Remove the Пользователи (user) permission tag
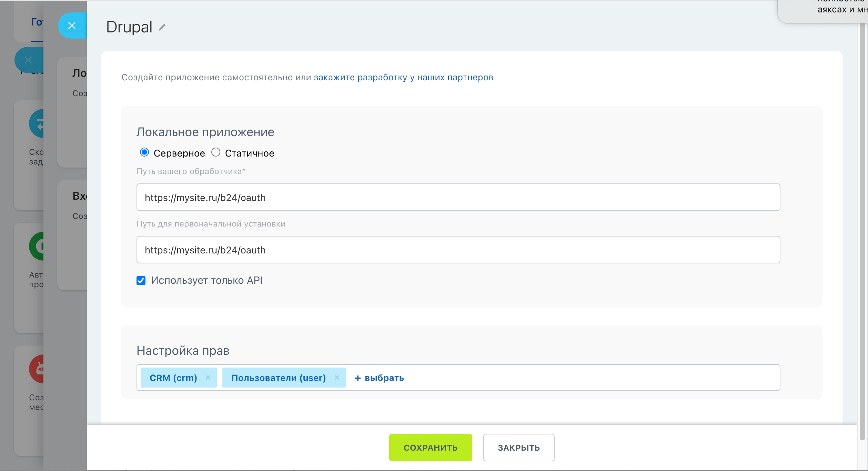The height and width of the screenshot is (471, 868). coord(337,378)
